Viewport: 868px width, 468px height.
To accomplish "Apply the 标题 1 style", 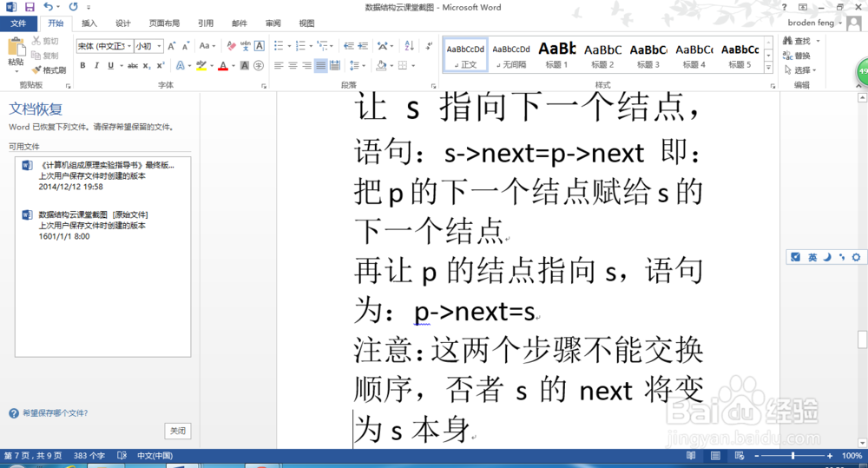I will 557,55.
